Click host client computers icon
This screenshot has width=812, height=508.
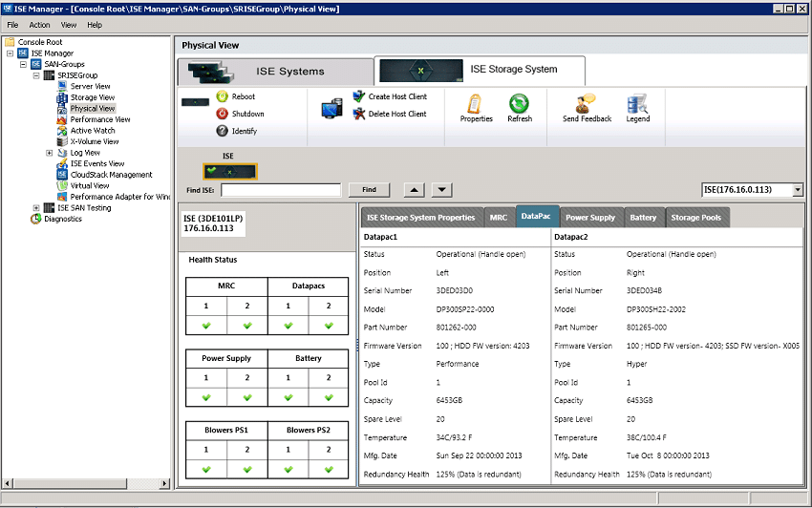331,108
